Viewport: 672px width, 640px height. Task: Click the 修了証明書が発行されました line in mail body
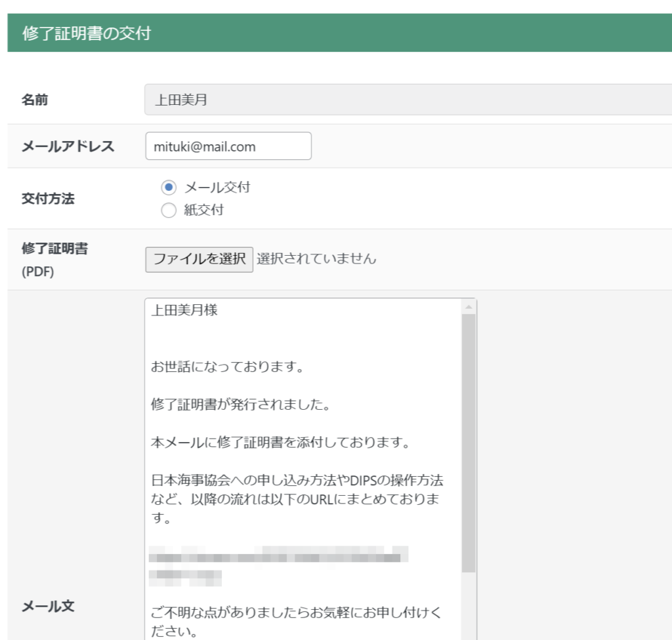click(x=240, y=405)
